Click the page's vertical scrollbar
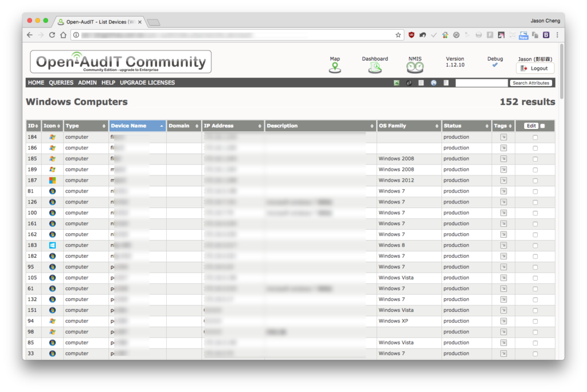587x392 pixels. (562, 71)
